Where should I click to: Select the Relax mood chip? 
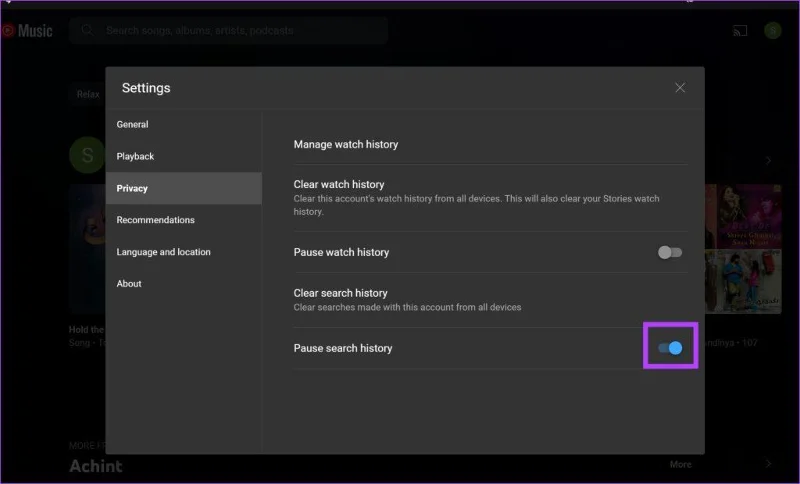coord(88,94)
